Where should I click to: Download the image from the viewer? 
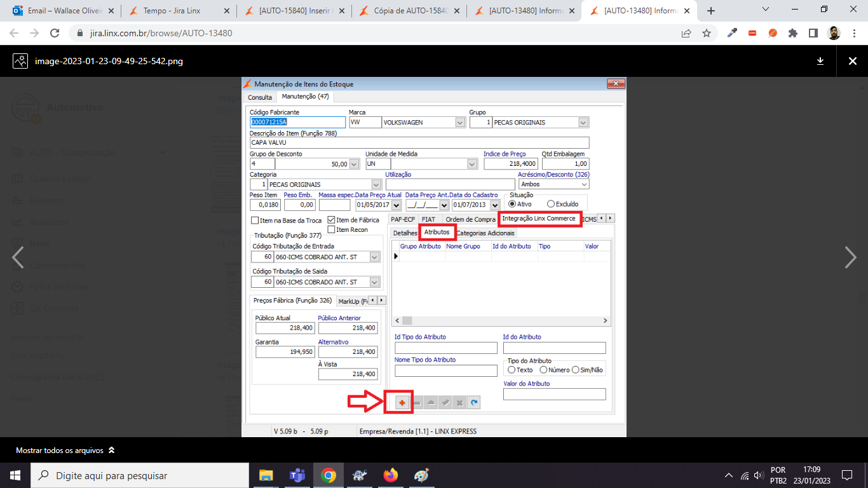tap(820, 61)
